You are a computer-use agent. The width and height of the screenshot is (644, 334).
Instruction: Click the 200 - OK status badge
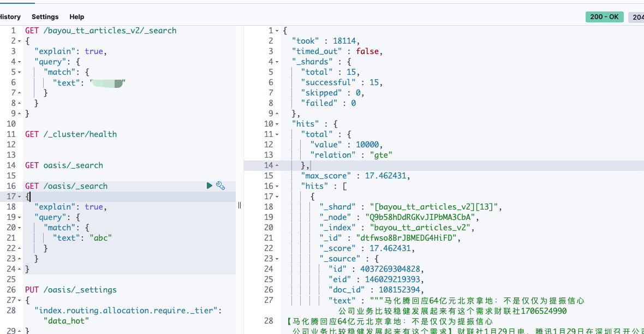point(605,17)
